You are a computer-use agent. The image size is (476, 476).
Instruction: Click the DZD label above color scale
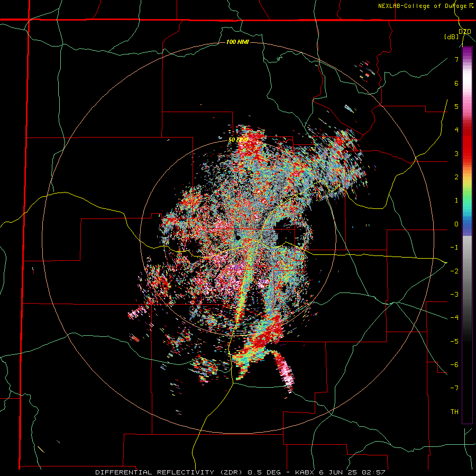coord(465,32)
